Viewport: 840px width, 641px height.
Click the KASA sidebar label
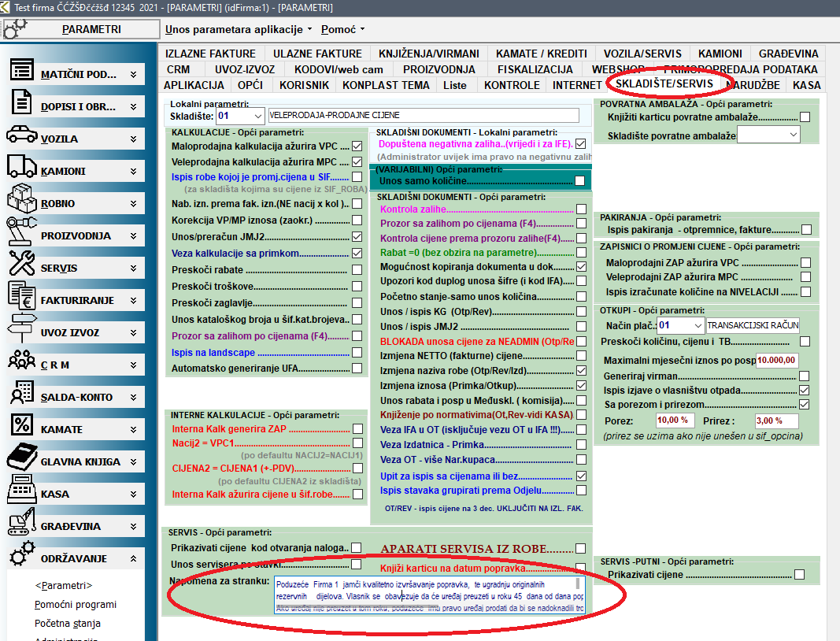pos(55,495)
